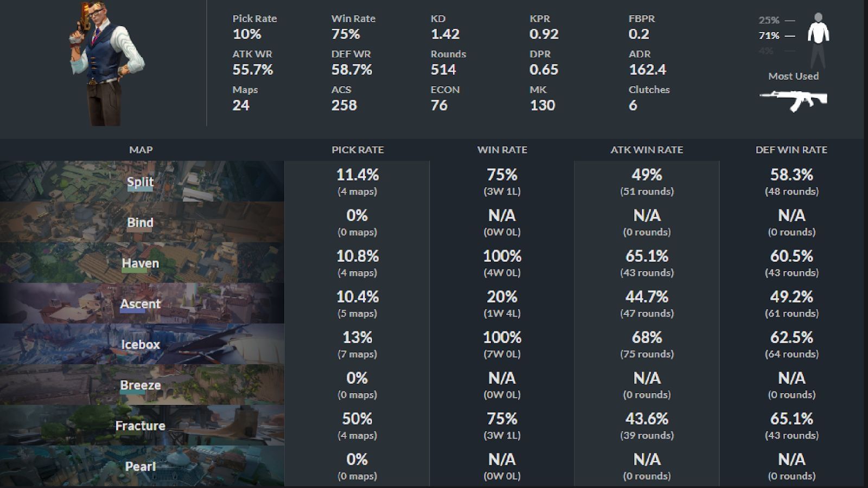
Task: Click the Most Used weapon label
Action: 793,76
